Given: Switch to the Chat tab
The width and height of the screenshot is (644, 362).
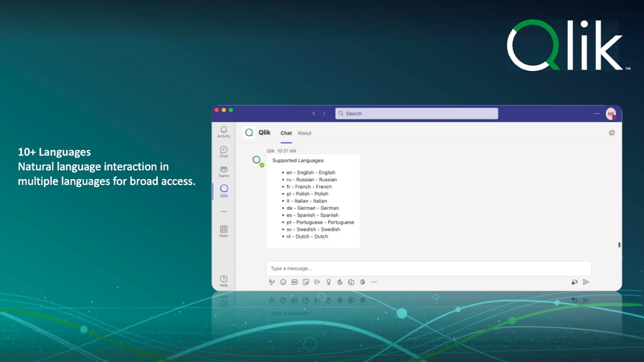Looking at the screenshot, I should 286,133.
